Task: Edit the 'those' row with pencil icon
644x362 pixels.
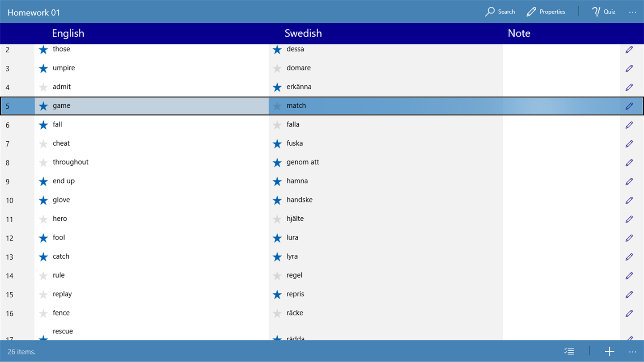Action: (629, 50)
